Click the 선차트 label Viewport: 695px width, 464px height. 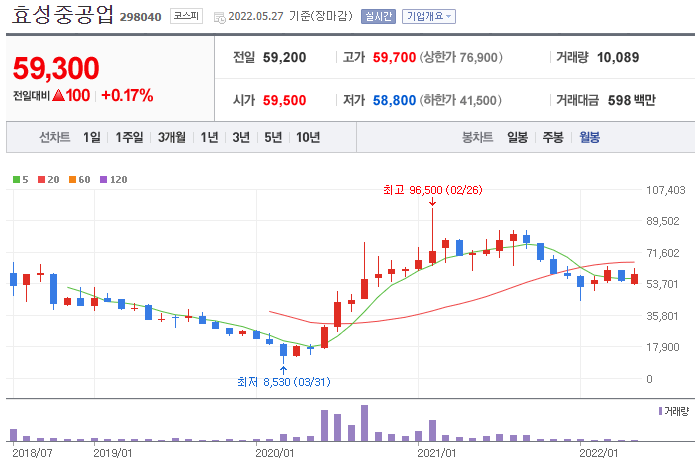[x=55, y=137]
